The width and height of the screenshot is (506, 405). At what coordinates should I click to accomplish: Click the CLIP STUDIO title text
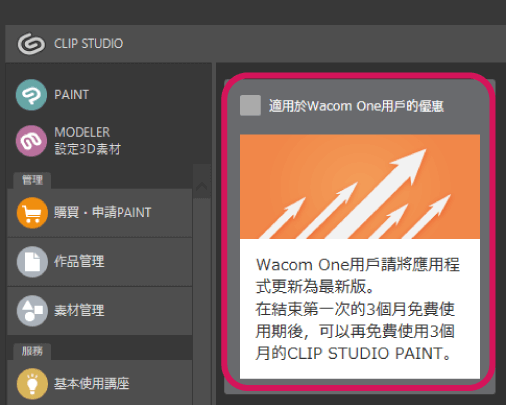coord(89,44)
